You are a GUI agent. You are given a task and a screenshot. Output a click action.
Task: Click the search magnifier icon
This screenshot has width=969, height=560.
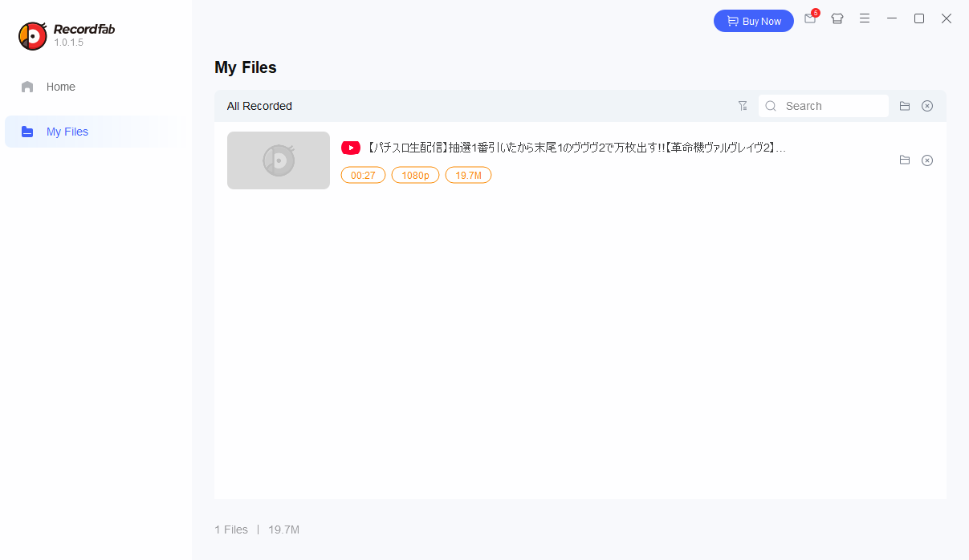click(x=770, y=105)
